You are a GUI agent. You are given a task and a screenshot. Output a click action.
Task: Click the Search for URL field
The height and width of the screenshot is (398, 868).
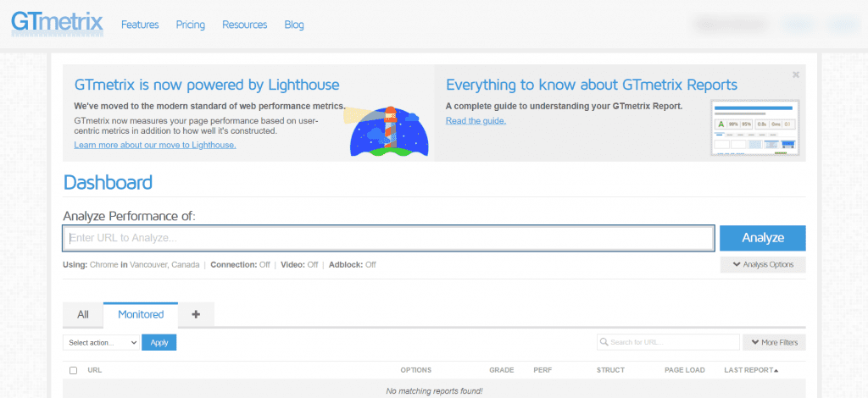pos(668,342)
